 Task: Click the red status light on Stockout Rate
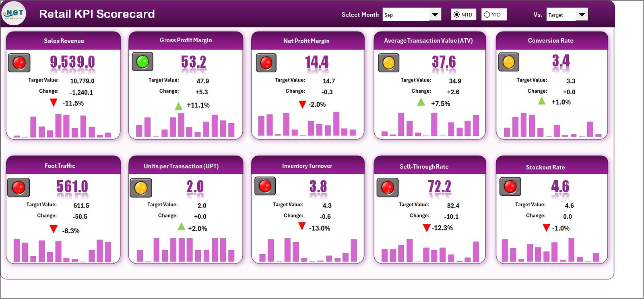click(510, 187)
